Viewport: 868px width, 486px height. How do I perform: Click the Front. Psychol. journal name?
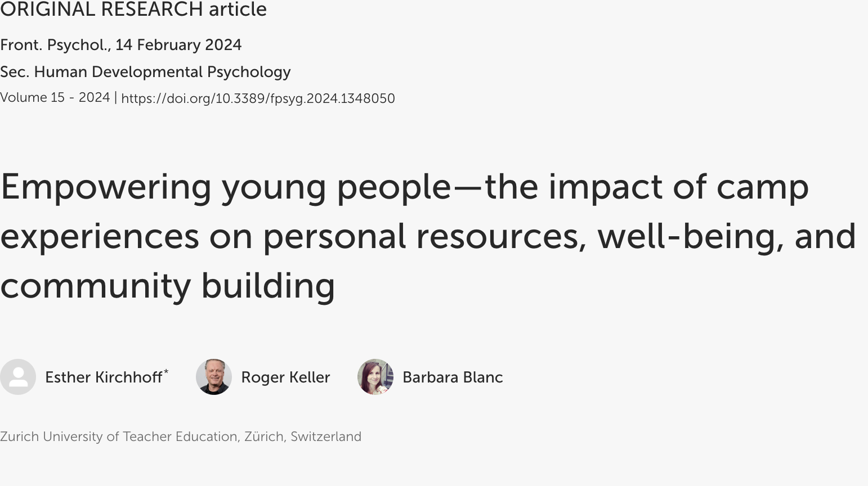click(55, 45)
